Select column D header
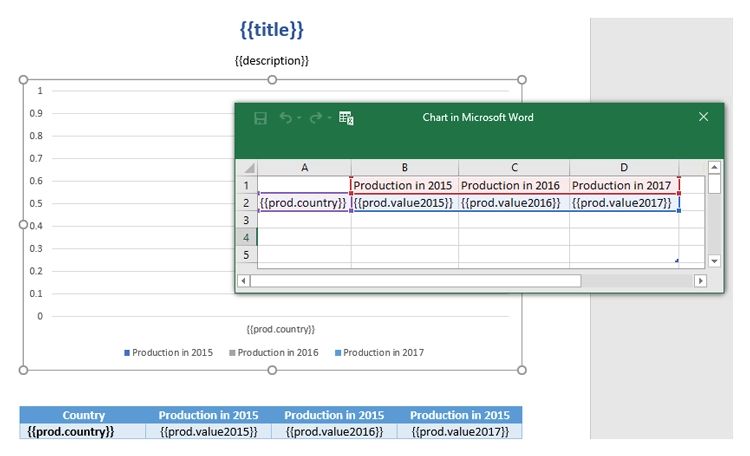750x456 pixels. pos(624,167)
